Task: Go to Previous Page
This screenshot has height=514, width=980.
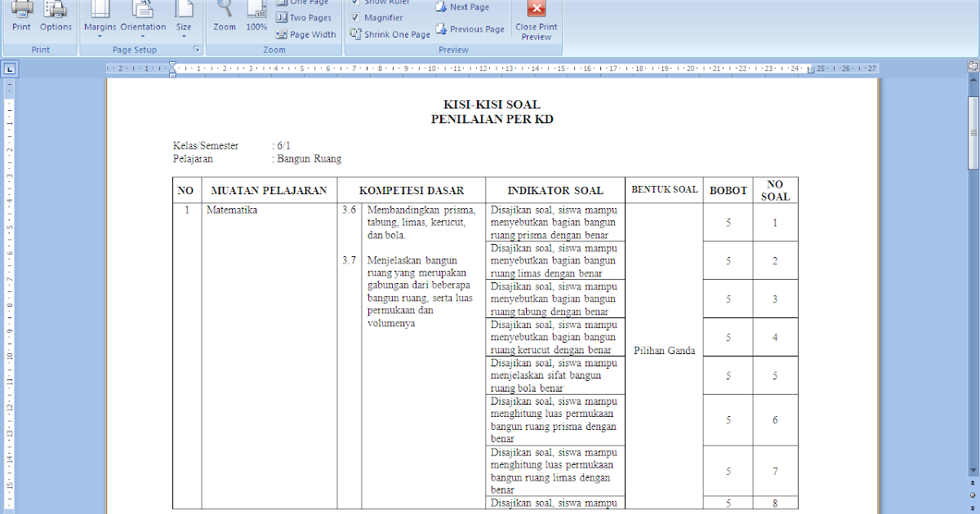Action: tap(470, 29)
